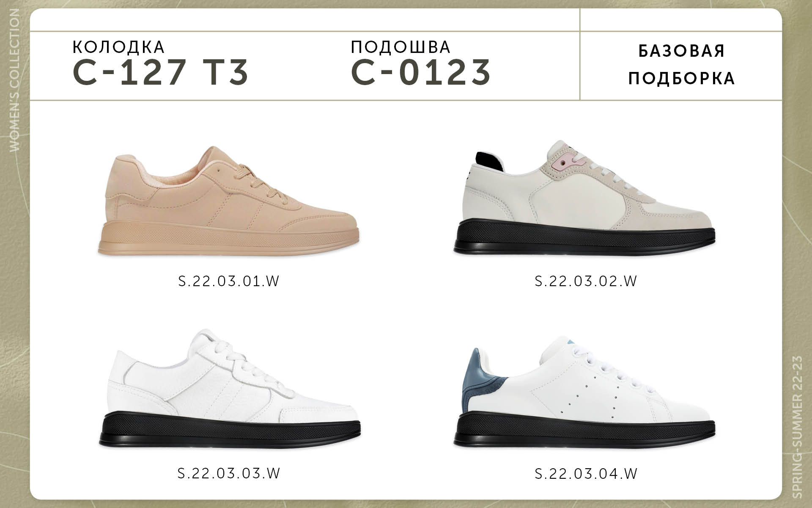
Task: Select the S.22.03.03.W article code
Action: coord(229,473)
